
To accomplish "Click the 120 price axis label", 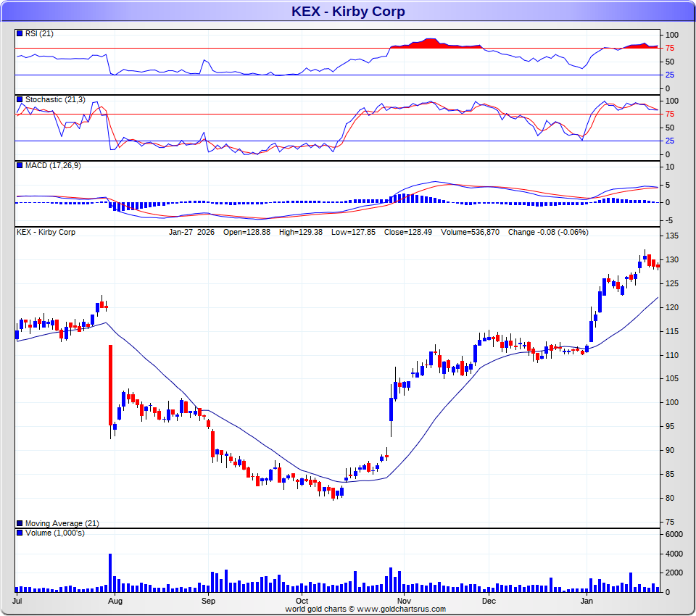I will pos(672,307).
